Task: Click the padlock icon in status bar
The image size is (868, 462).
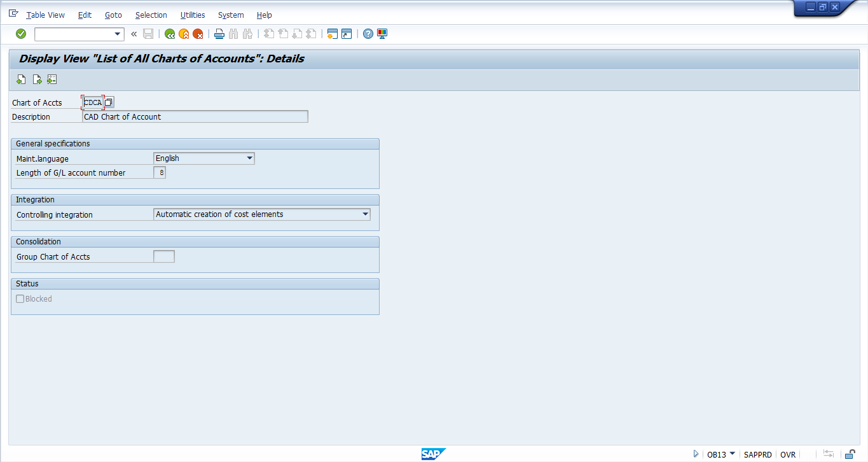Action: coord(850,454)
